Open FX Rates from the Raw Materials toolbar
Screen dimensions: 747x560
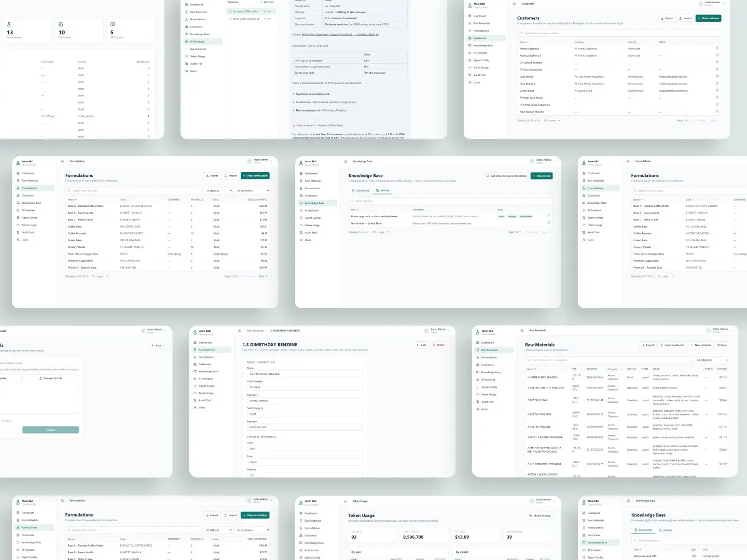722,345
